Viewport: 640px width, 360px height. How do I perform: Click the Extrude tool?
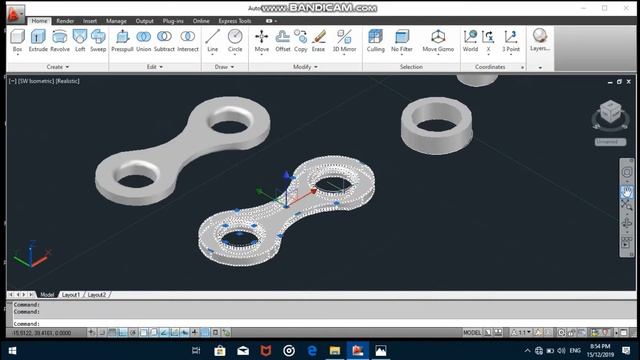(38, 40)
